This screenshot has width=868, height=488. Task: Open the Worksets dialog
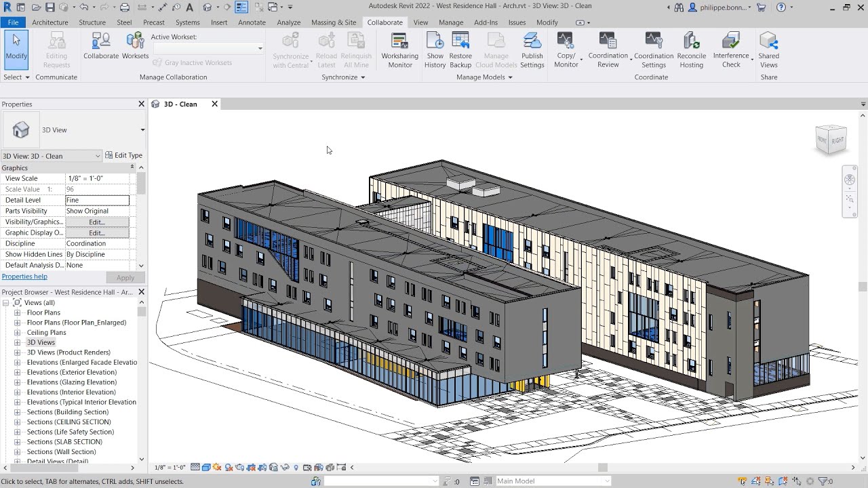(x=135, y=46)
